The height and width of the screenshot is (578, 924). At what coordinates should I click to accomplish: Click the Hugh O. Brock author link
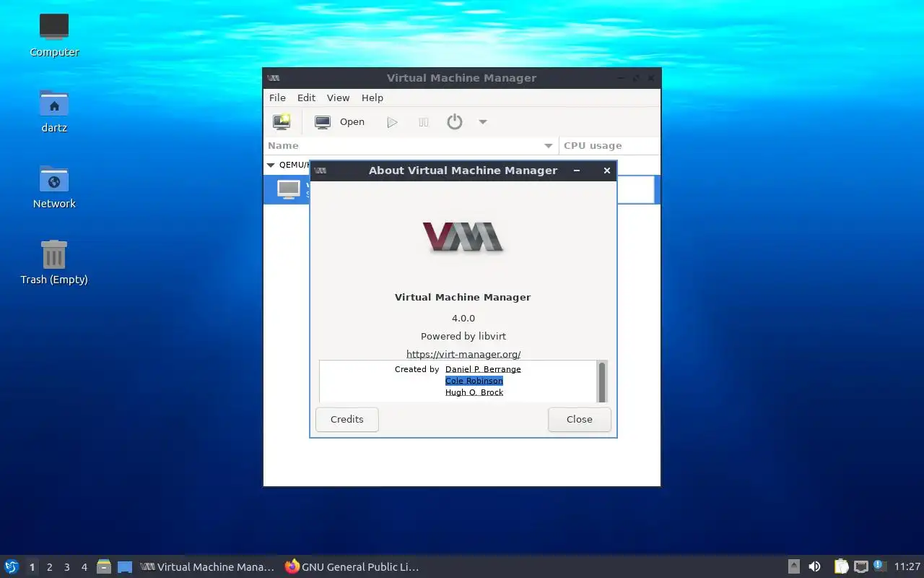coord(474,392)
